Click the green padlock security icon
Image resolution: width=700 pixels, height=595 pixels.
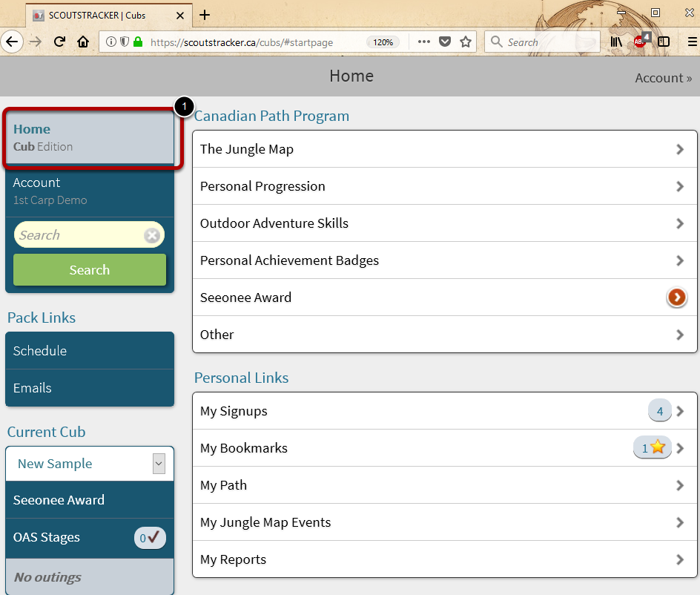point(138,42)
